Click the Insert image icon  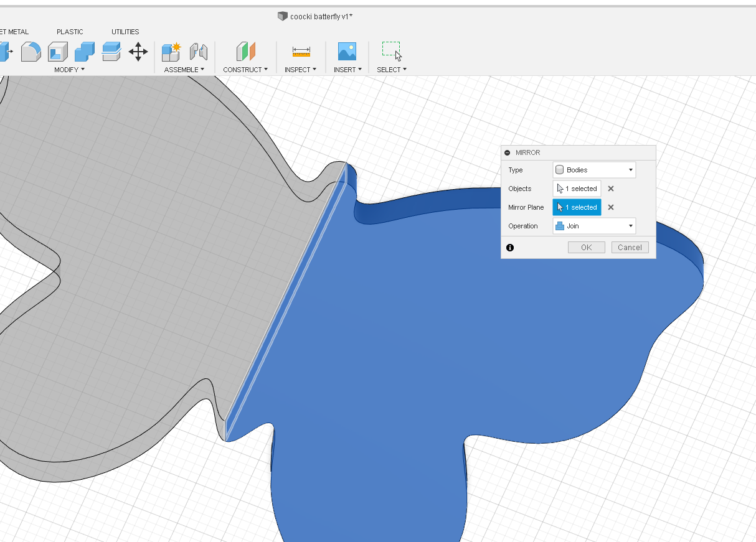(x=347, y=52)
